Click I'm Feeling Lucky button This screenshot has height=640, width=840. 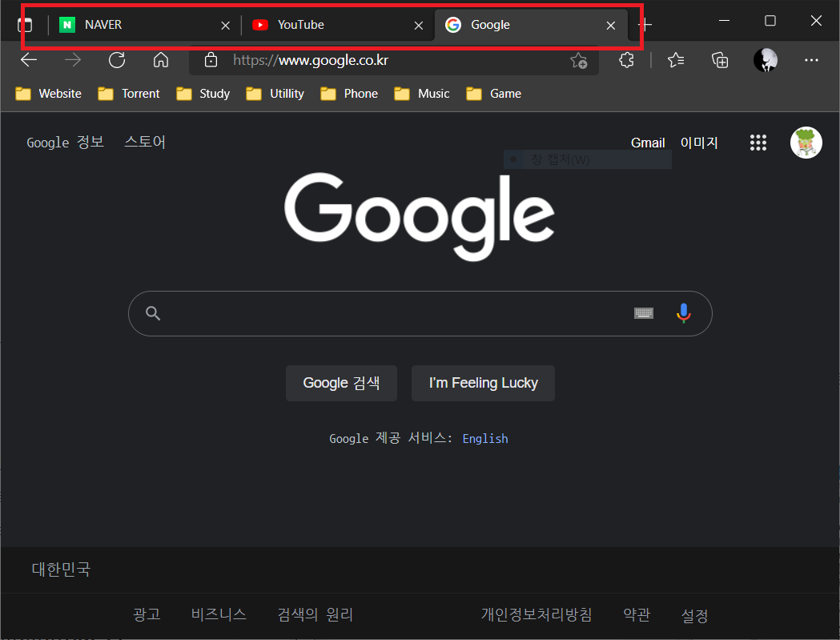483,383
